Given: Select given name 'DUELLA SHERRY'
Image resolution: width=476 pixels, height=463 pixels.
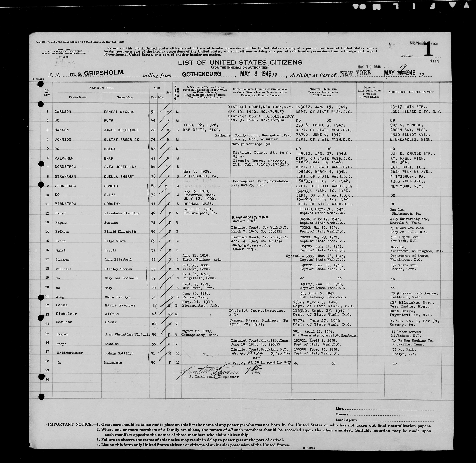Looking at the screenshot, I should pyautogui.click(x=119, y=177).
